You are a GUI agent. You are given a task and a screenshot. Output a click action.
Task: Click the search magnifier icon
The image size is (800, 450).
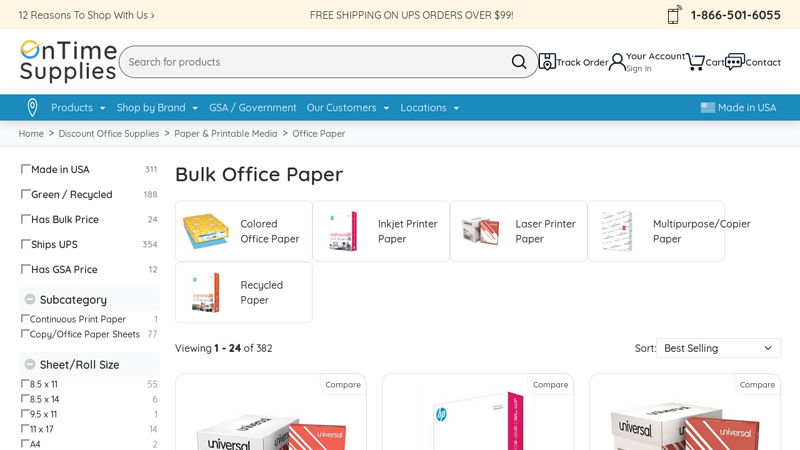tap(519, 62)
